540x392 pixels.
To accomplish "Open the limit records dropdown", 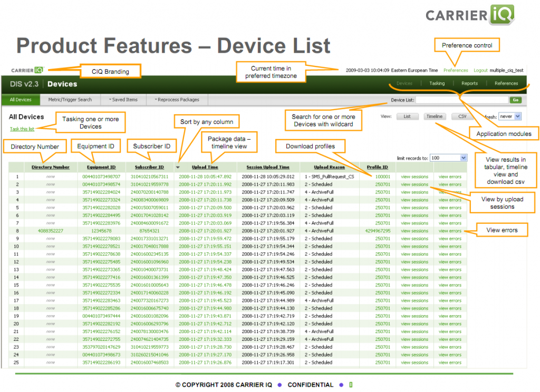I will [x=448, y=158].
